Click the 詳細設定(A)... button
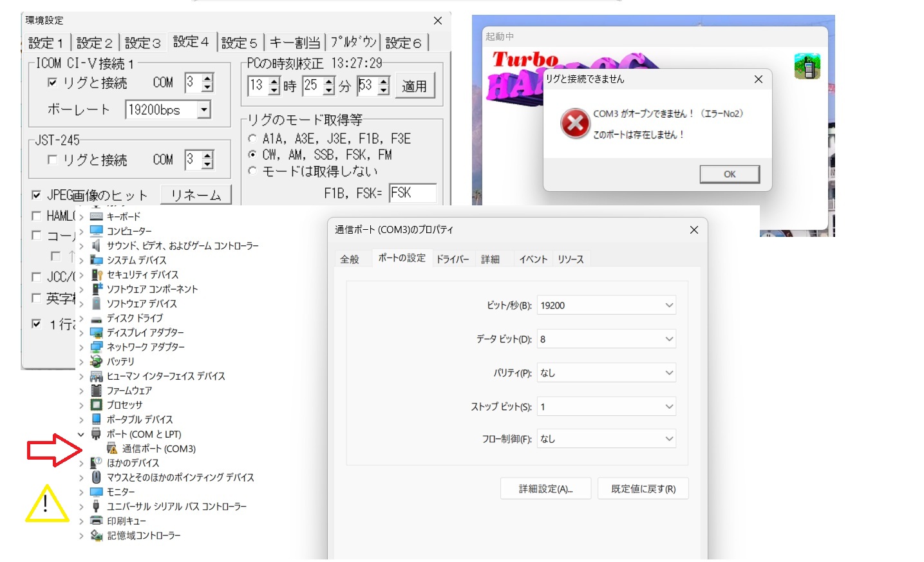This screenshot has width=924, height=562. point(546,489)
